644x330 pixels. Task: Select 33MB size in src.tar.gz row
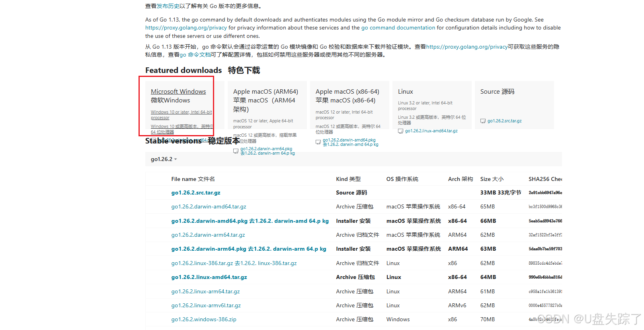coord(501,192)
